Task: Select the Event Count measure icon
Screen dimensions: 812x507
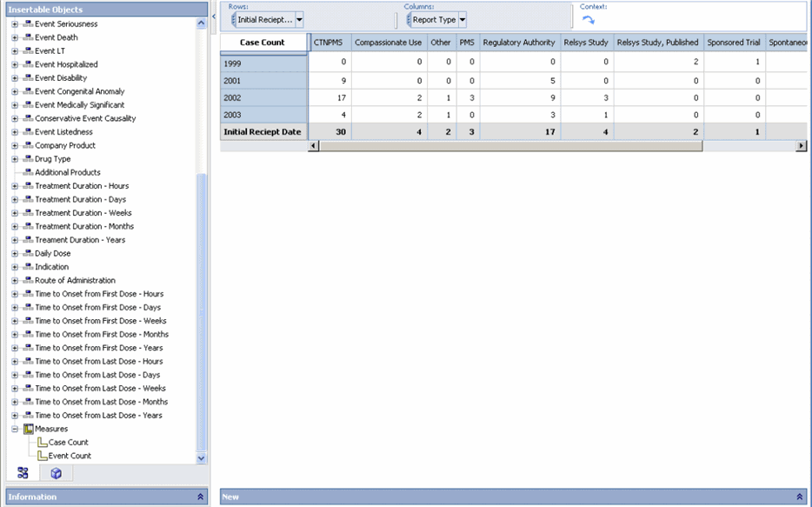Action: click(x=43, y=456)
